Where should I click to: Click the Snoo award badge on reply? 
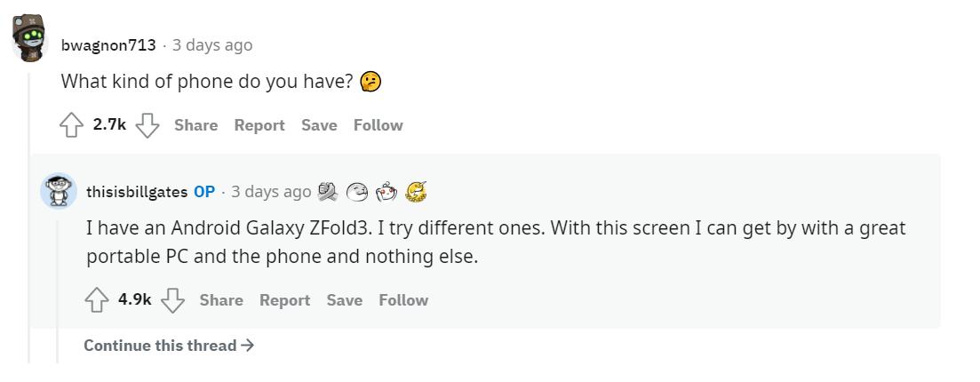tap(386, 191)
